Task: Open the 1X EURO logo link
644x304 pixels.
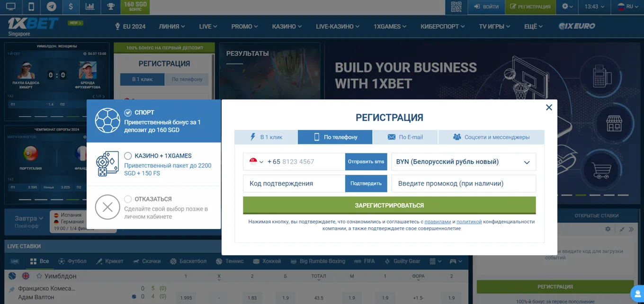Action: pos(577,26)
